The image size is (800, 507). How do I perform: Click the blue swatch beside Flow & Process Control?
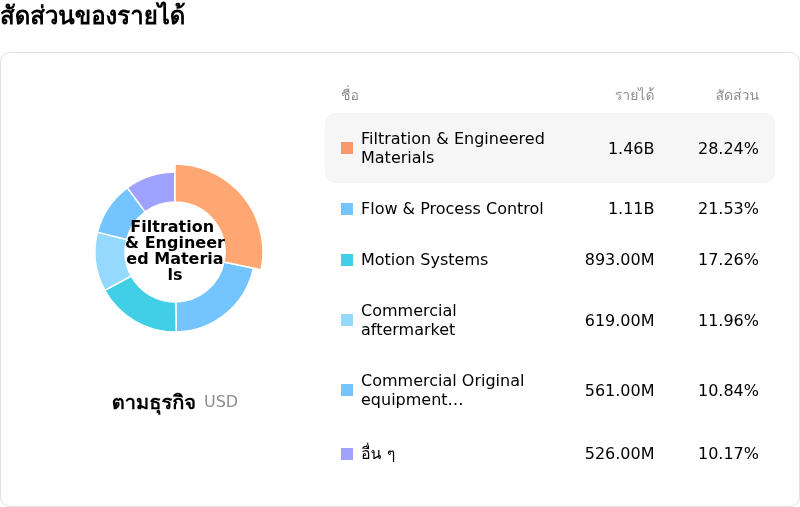(347, 209)
